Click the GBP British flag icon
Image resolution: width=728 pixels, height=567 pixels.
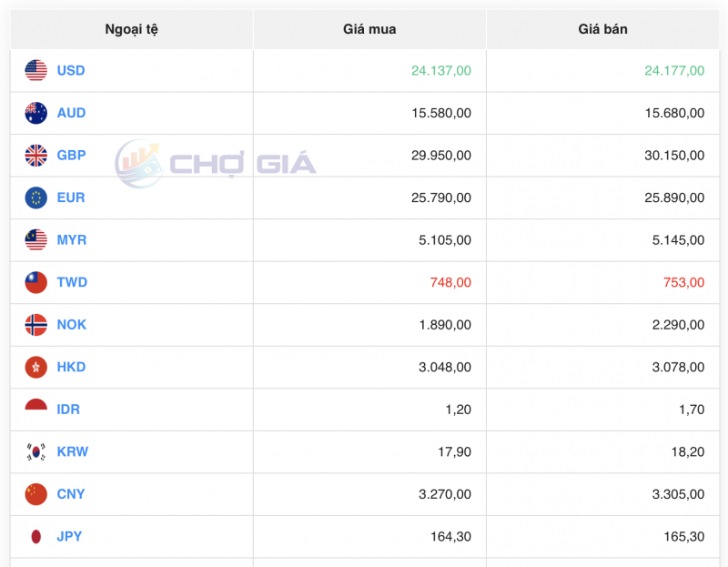coord(35,155)
